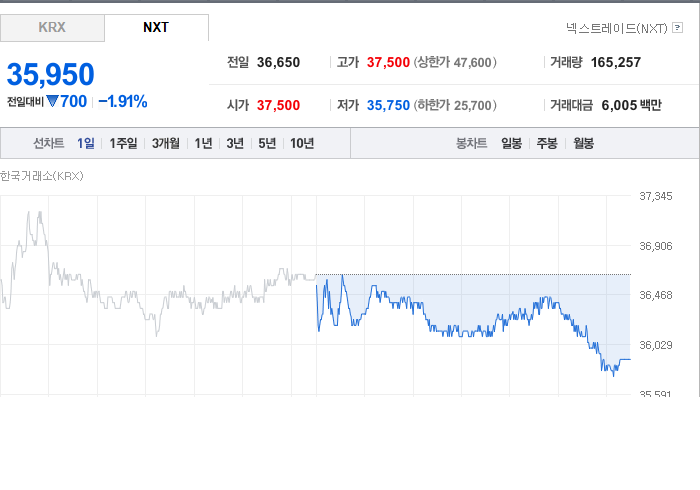Click the 고가 value 37,500
This screenshot has width=700, height=490.
[388, 62]
